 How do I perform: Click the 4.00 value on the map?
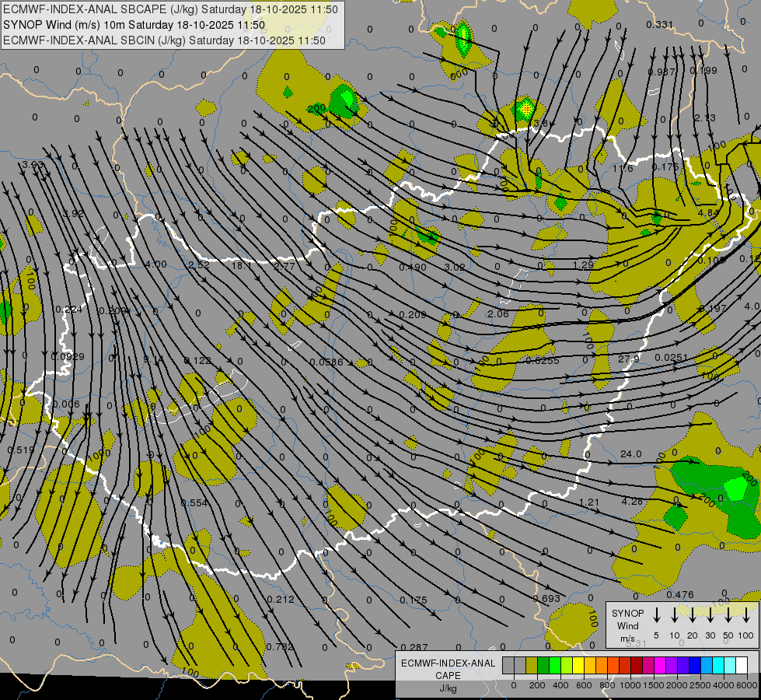(x=155, y=264)
